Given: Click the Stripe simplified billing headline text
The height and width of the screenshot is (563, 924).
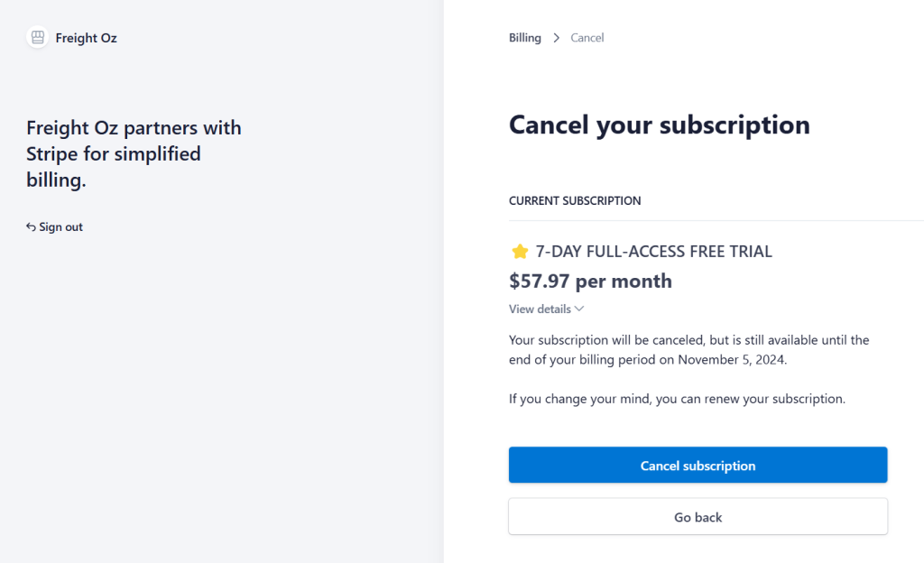Looking at the screenshot, I should click(134, 153).
